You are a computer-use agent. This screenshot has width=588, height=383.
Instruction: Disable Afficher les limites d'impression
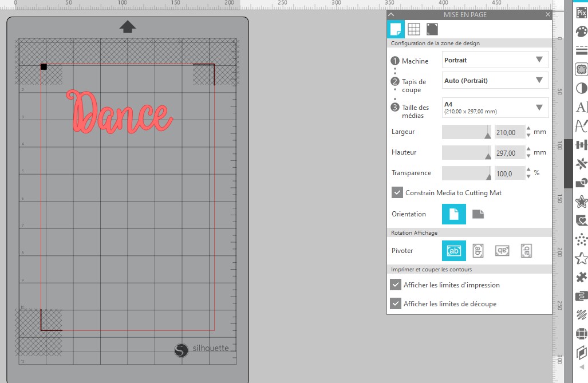coord(397,285)
